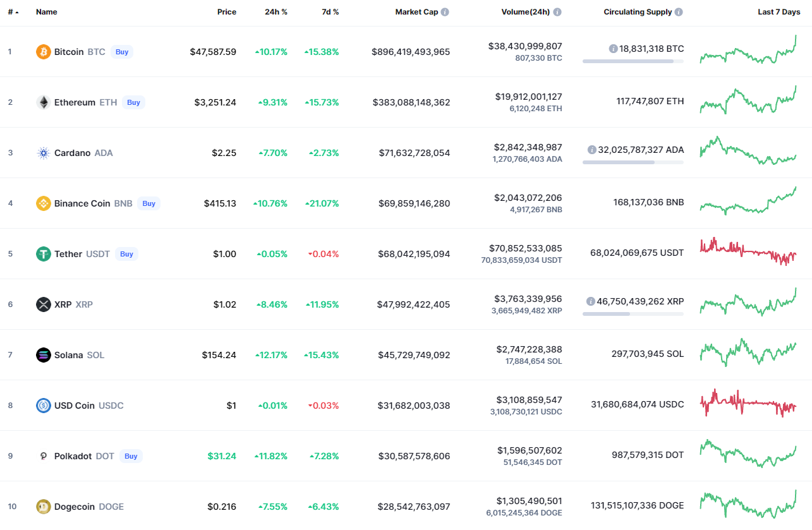Sort by the 24h % column header
Viewport: 812px width, 530px height.
(276, 12)
